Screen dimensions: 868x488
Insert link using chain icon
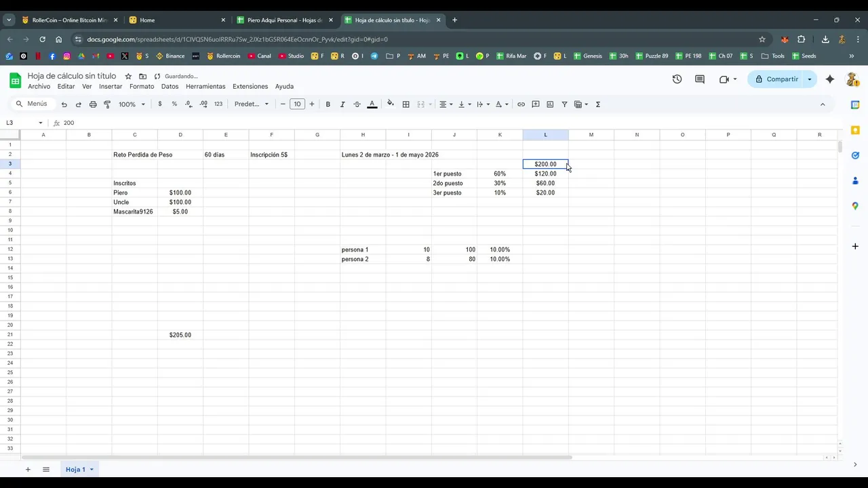click(x=521, y=104)
